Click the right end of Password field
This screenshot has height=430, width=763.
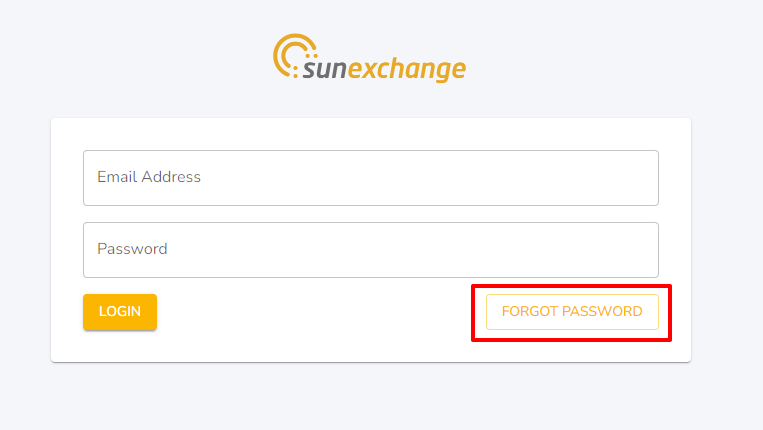pos(642,250)
